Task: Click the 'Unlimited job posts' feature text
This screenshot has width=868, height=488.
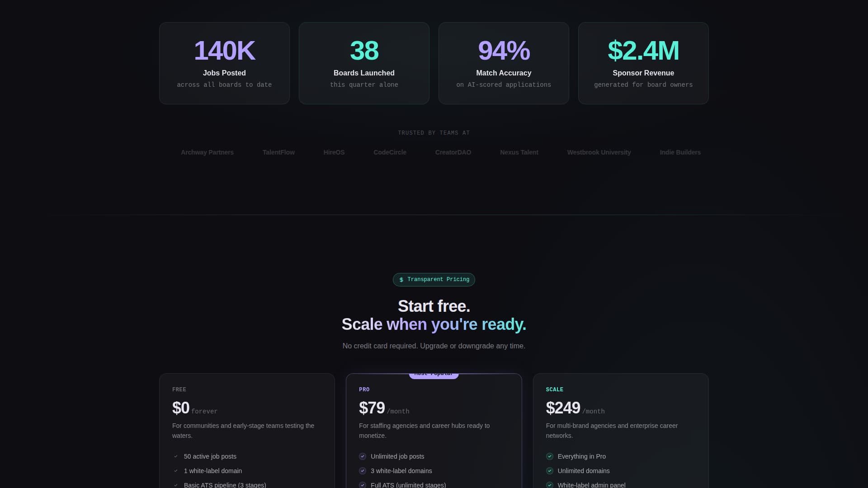Action: coord(397,456)
